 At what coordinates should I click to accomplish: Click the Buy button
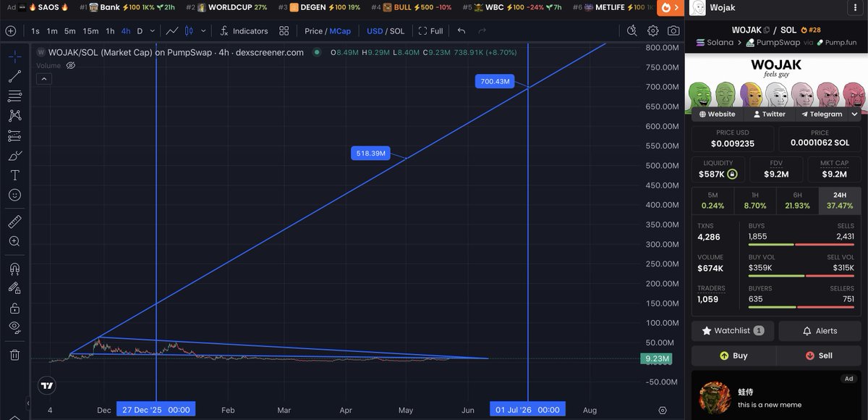coord(733,356)
